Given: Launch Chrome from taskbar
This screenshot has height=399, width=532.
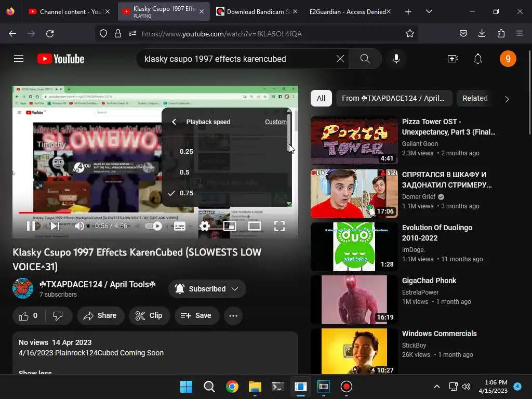Looking at the screenshot, I should (232, 387).
